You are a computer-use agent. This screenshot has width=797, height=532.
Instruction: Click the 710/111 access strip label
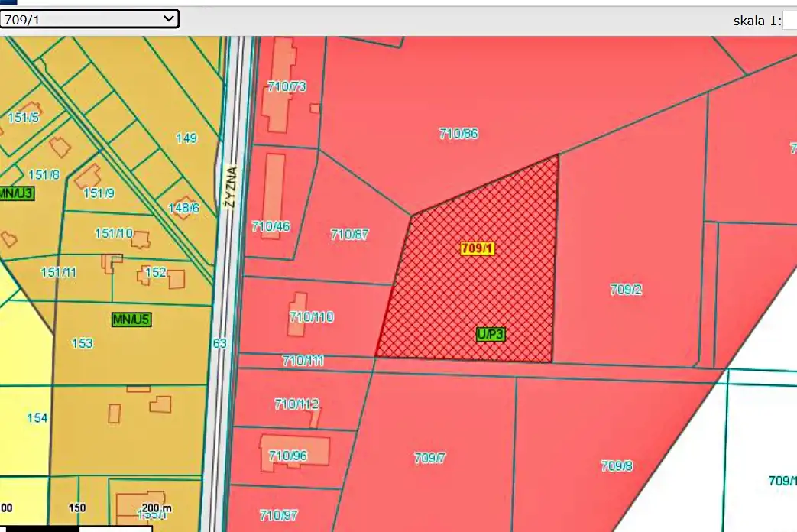point(303,361)
